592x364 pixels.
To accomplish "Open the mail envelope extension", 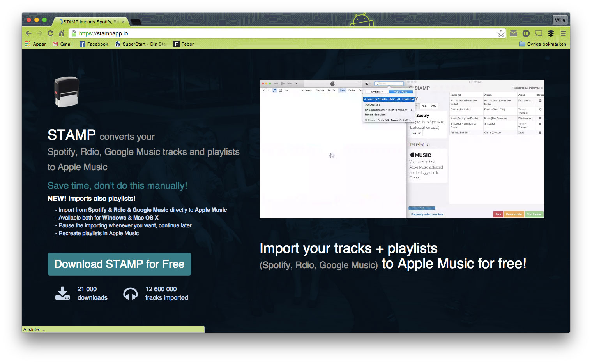I will coord(514,33).
